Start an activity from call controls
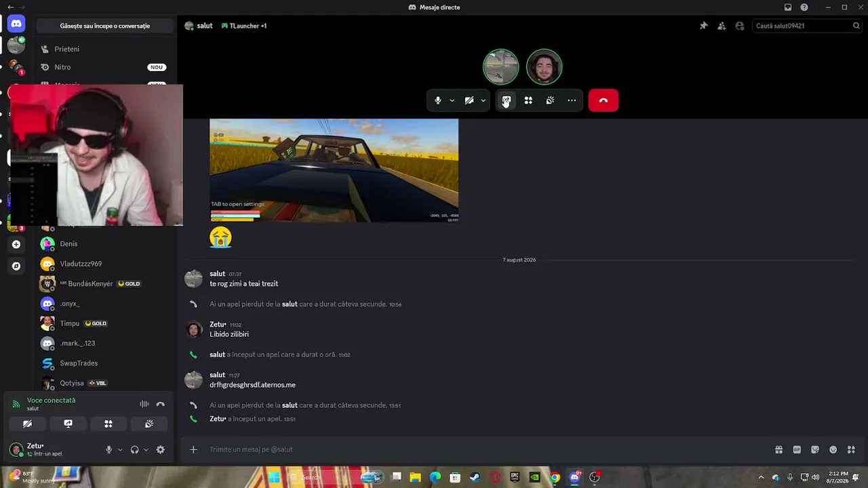868x488 pixels. [x=528, y=100]
